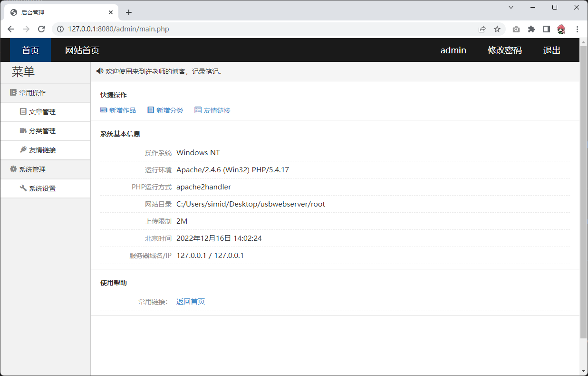
Task: Select the 首页 navigation tab
Action: pyautogui.click(x=30, y=50)
